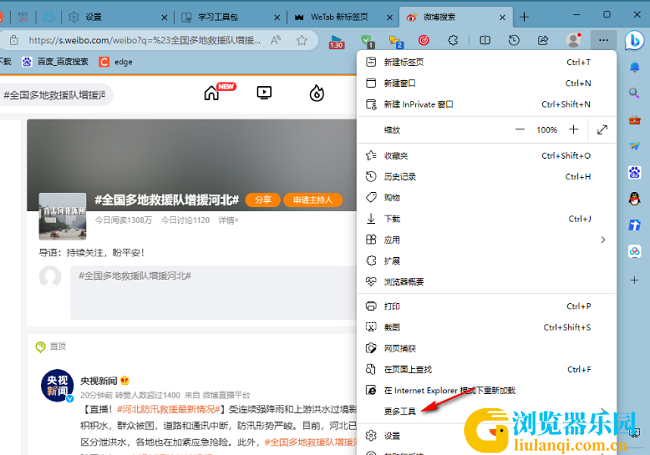This screenshot has height=455, width=650.
Task: Click the address bar URL
Action: point(144,40)
